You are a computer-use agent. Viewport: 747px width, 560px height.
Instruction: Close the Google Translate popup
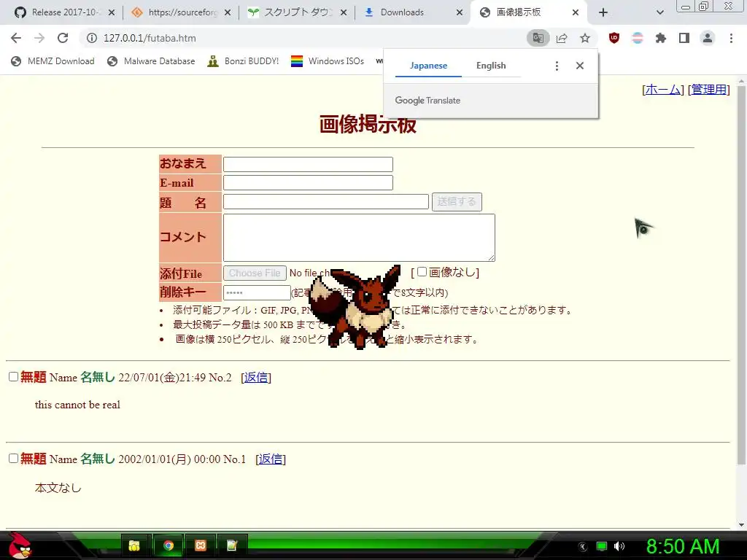[580, 66]
